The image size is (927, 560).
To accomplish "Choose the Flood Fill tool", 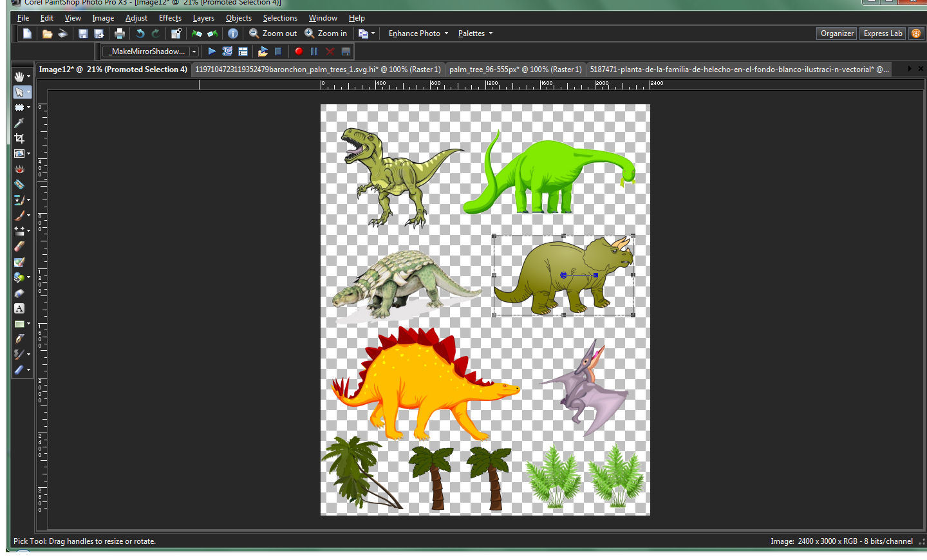I will [x=19, y=277].
